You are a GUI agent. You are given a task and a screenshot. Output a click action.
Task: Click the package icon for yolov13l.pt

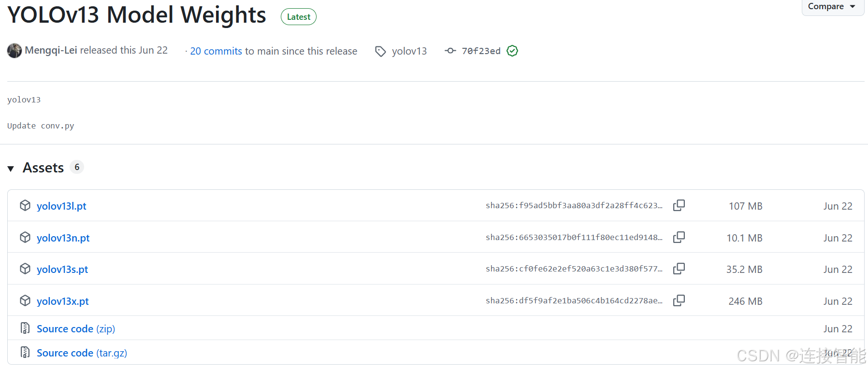[25, 205]
